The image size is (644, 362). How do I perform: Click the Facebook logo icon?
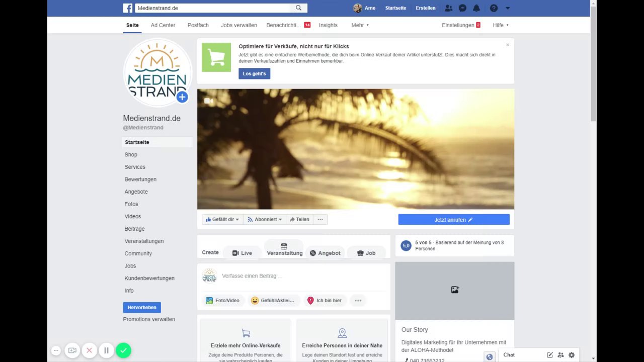[128, 8]
